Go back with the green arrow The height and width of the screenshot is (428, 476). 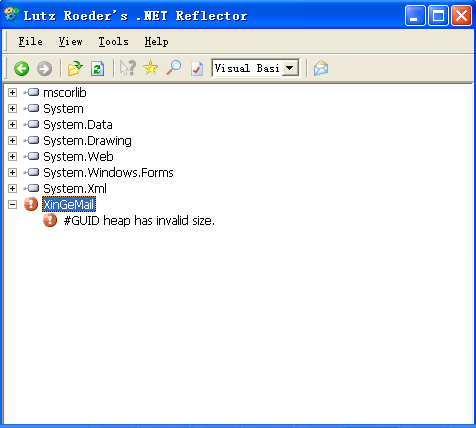22,69
